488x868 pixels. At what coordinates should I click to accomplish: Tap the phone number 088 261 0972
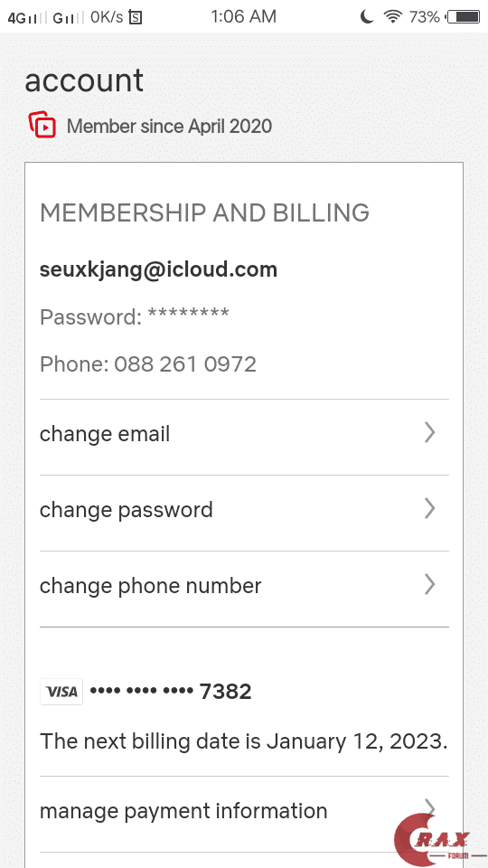tap(184, 364)
